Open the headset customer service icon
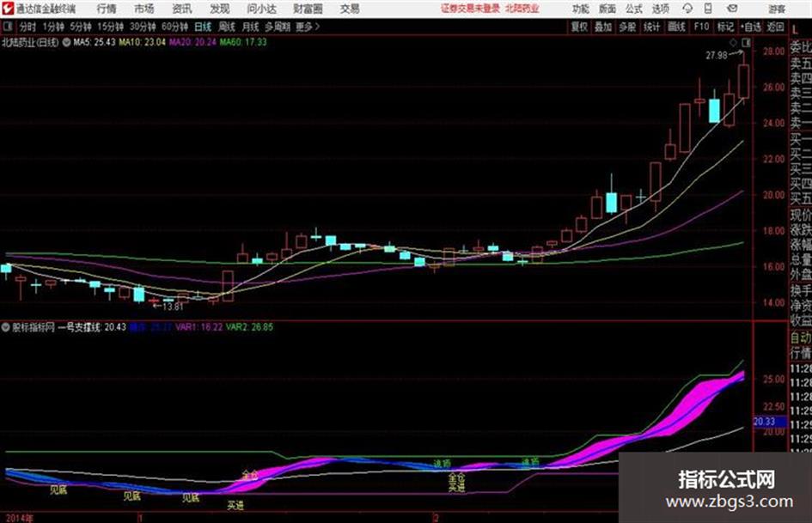The width and height of the screenshot is (812, 523). click(687, 9)
